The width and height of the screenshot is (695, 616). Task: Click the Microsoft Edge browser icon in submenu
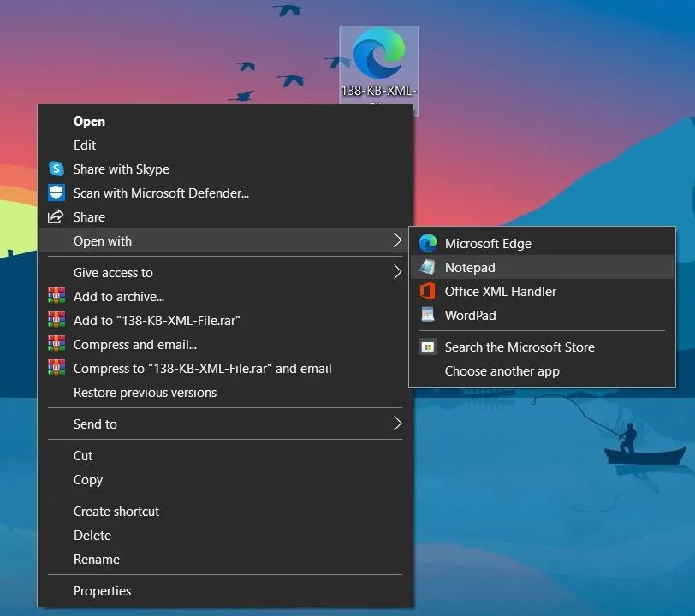click(x=427, y=243)
